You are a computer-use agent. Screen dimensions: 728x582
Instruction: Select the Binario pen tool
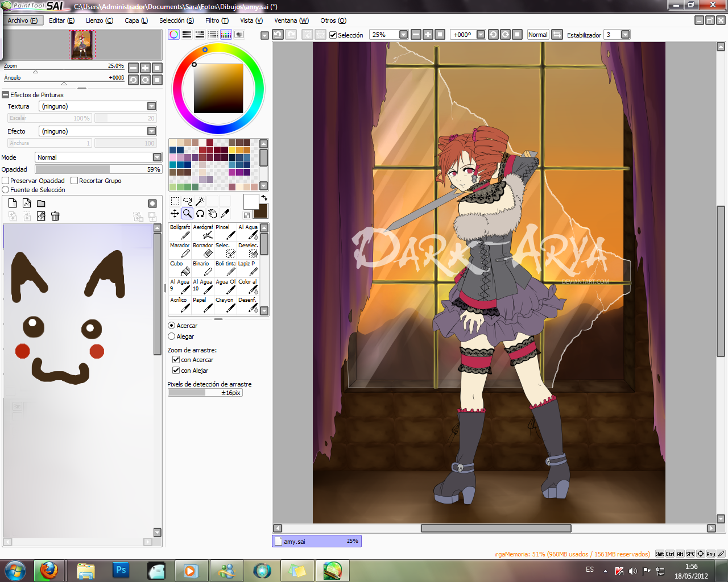click(202, 268)
